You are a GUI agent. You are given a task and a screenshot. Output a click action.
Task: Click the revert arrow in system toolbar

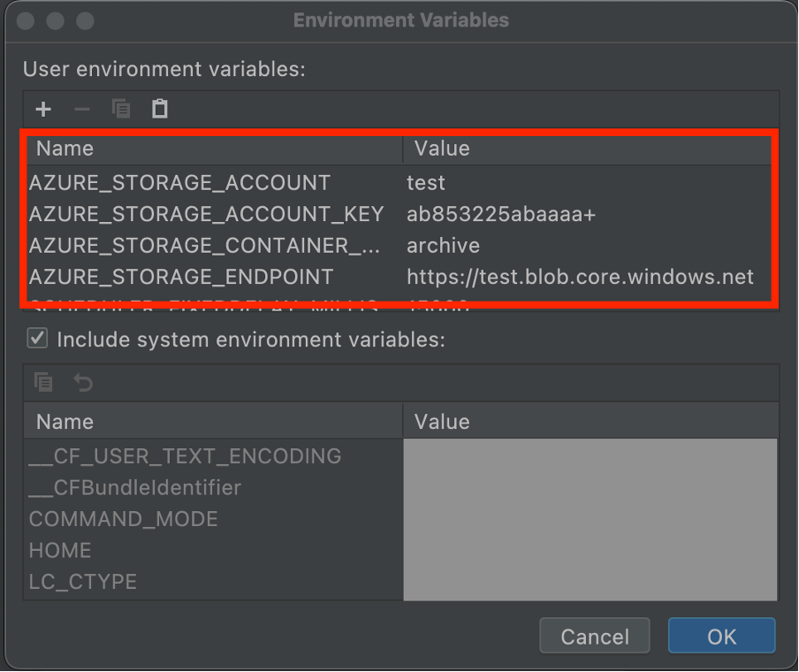(x=83, y=382)
